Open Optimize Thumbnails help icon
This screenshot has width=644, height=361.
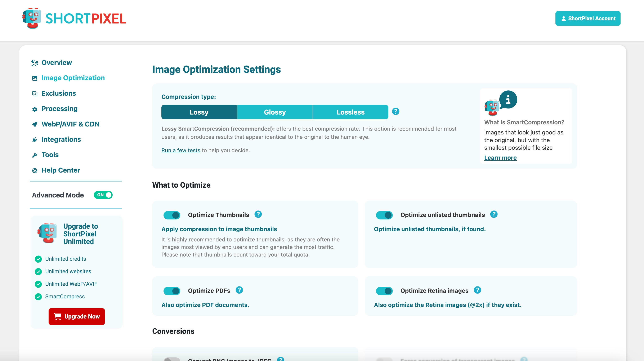point(258,214)
